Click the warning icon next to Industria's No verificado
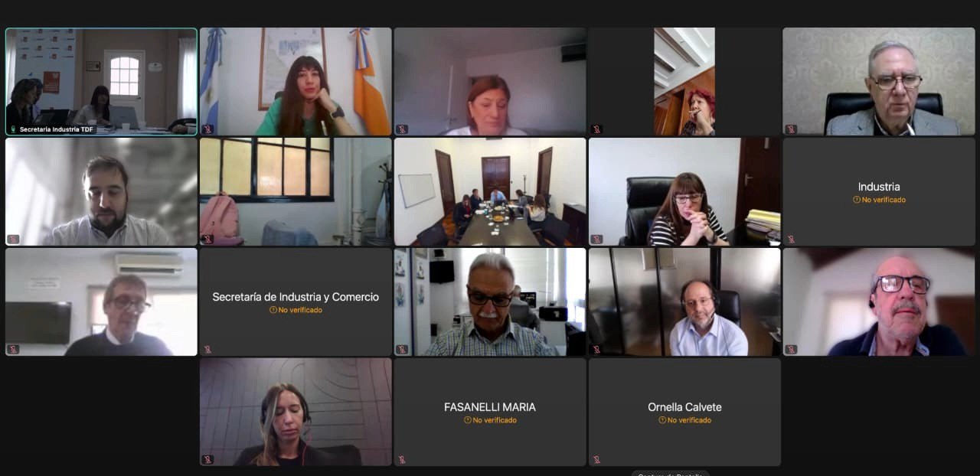Image resolution: width=980 pixels, height=476 pixels. coord(857,200)
